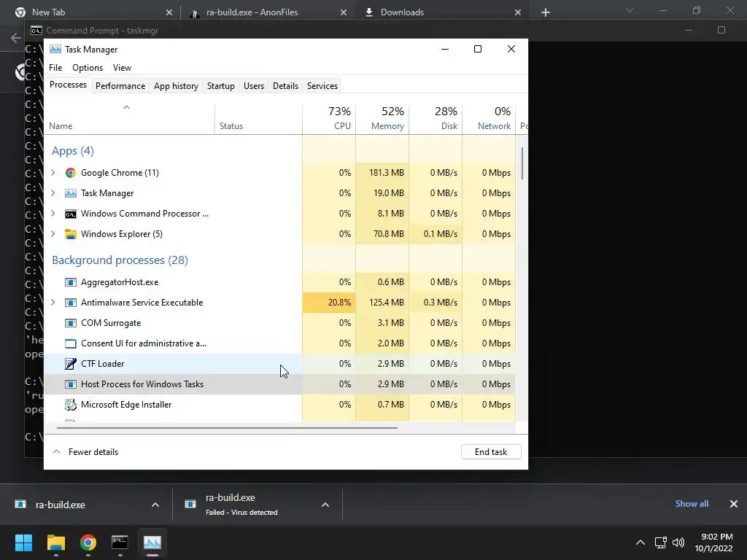This screenshot has height=560, width=747.
Task: Switch to the Startup tab
Action: point(220,86)
